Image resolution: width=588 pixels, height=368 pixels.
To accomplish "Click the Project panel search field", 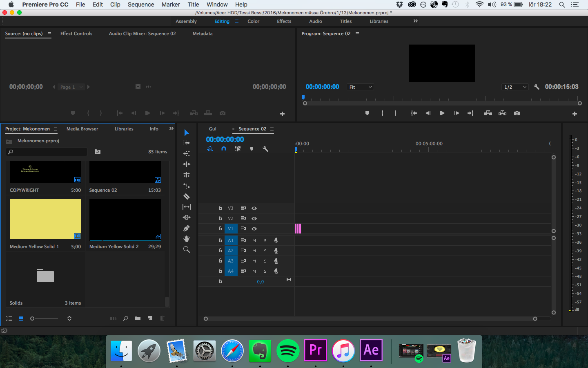I will pyautogui.click(x=47, y=152).
